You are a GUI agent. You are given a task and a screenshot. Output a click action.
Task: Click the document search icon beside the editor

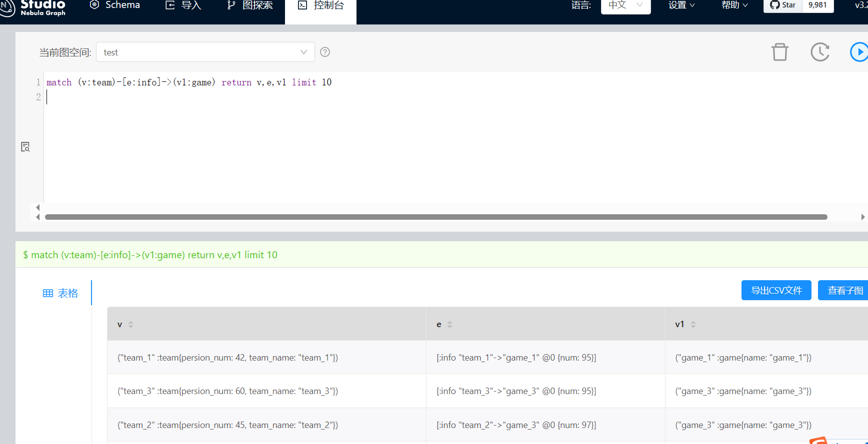[25, 147]
